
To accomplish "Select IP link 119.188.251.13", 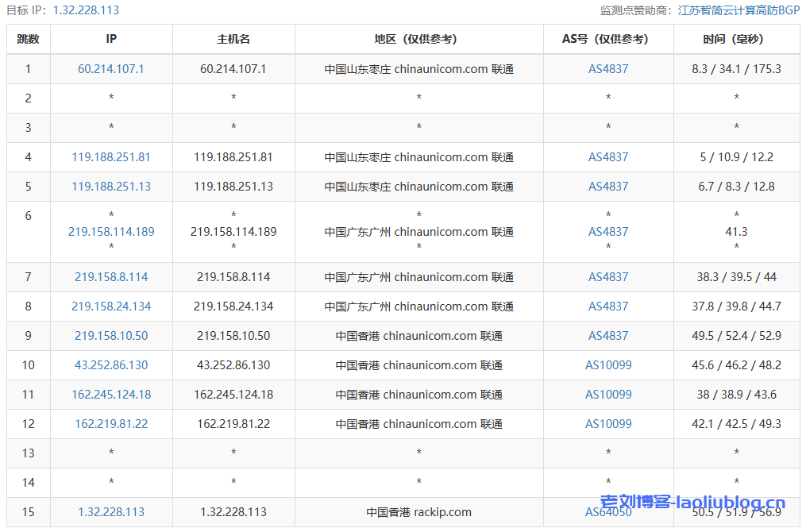I will (111, 187).
